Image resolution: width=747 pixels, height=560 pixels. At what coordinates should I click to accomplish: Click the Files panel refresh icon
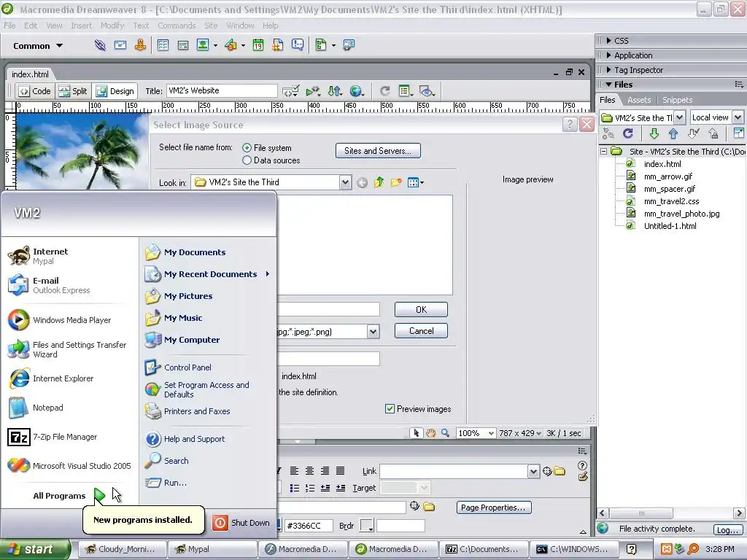[628, 134]
